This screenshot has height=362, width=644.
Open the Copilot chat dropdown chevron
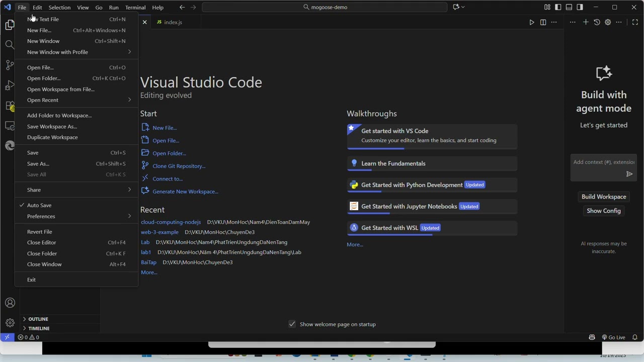463,7
